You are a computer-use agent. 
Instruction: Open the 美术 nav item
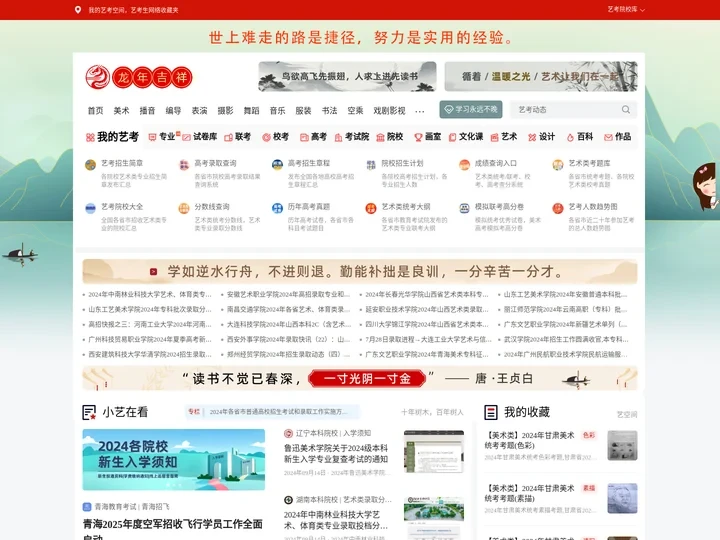click(121, 111)
